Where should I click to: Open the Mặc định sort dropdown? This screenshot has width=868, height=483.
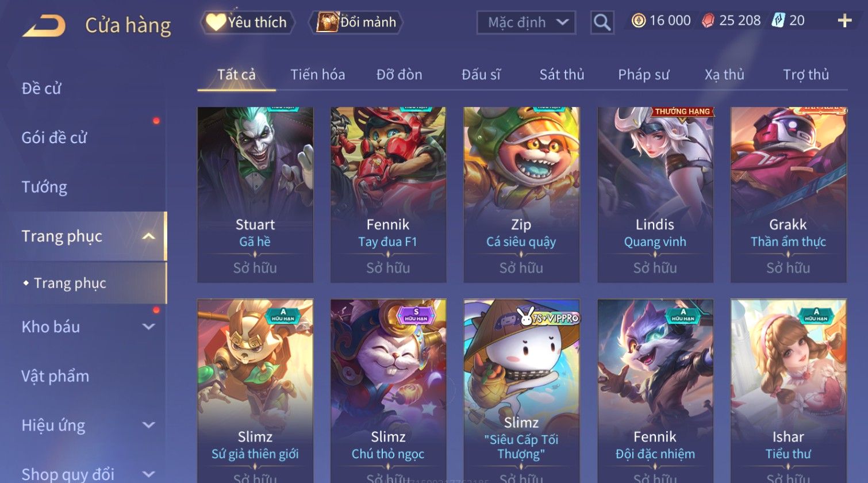tap(526, 22)
